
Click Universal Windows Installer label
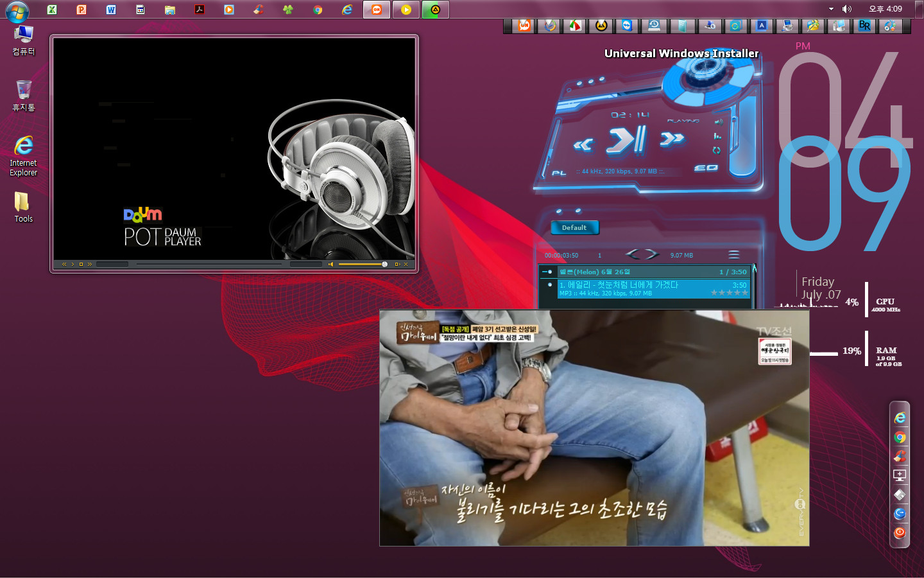(681, 53)
